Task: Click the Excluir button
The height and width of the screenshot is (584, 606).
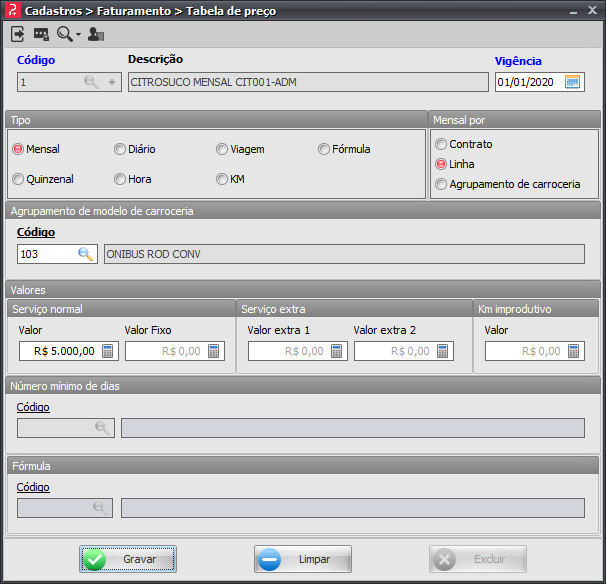Action: coord(478,559)
